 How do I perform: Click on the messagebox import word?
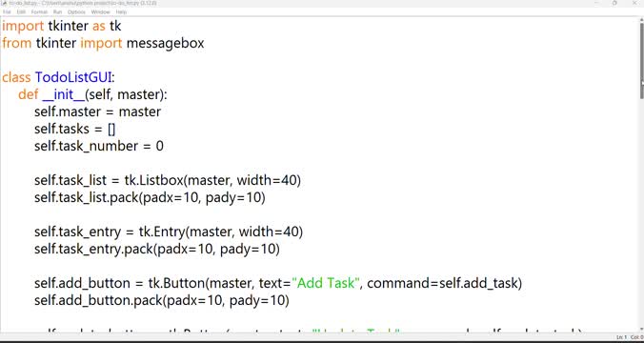point(165,43)
